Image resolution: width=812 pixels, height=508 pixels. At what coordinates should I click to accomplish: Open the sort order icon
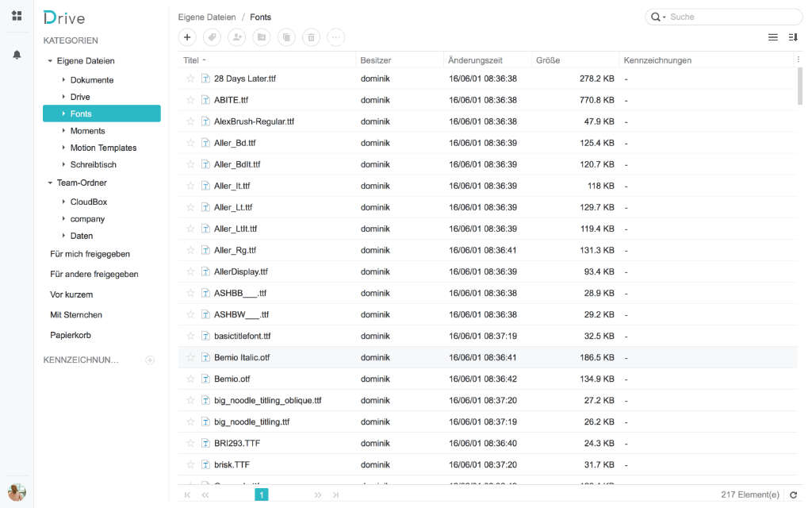pos(793,37)
